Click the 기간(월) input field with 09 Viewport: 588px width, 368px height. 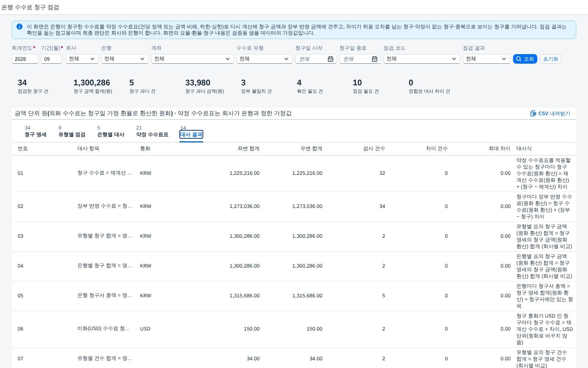pos(51,59)
